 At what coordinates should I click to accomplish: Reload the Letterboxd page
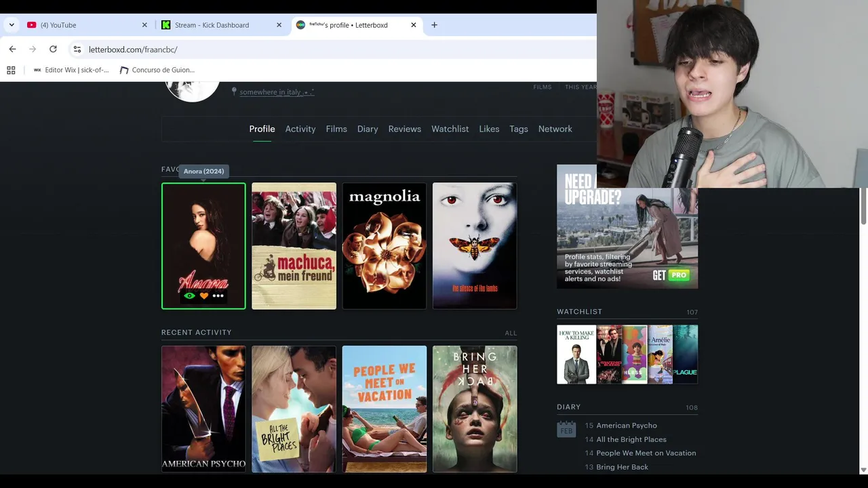pyautogui.click(x=53, y=49)
